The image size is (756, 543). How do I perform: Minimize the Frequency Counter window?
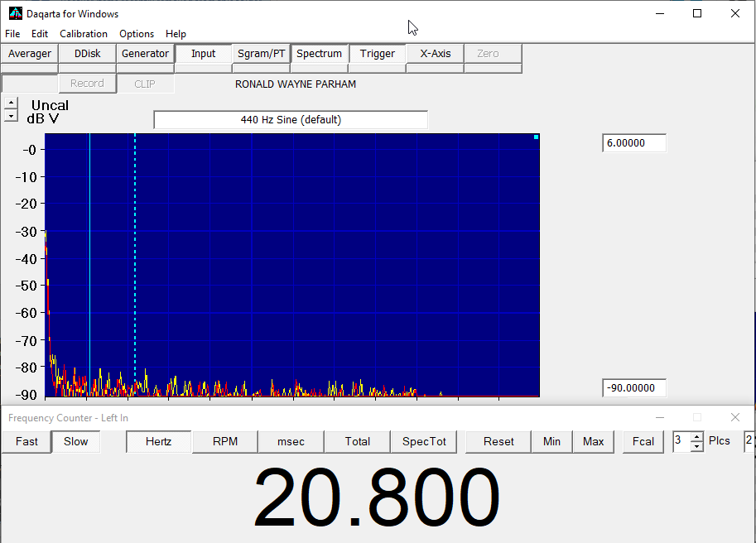(x=659, y=417)
